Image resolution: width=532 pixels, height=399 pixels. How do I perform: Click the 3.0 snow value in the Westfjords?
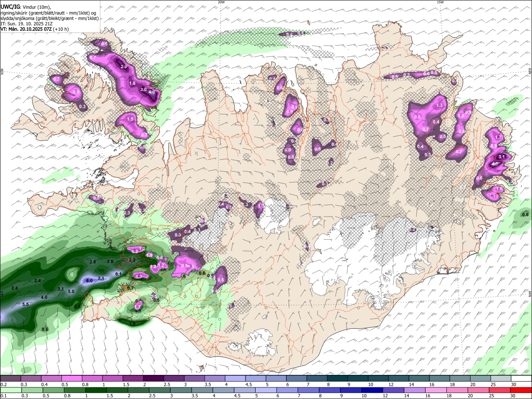(143, 89)
